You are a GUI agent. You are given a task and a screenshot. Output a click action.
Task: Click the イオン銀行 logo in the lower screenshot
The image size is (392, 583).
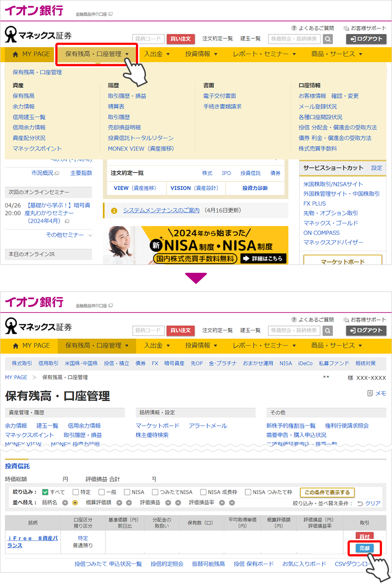tap(34, 302)
